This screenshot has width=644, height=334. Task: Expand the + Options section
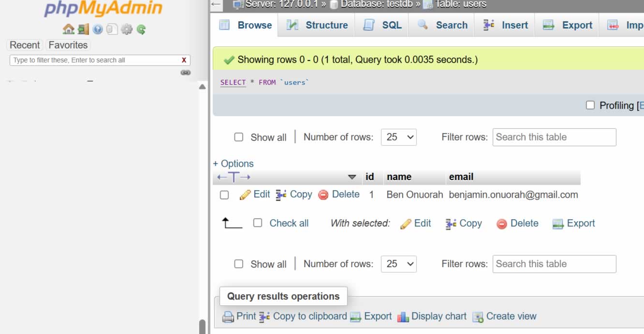point(233,164)
